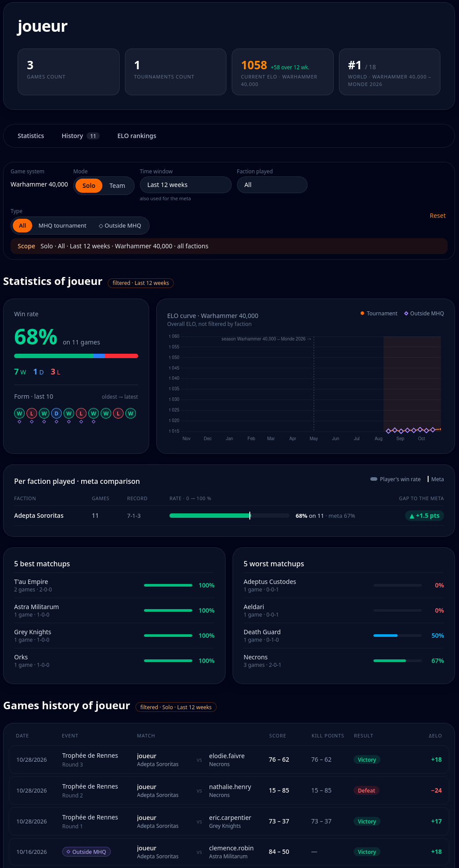Filter type by Outside MHQ
This screenshot has height=868, width=459.
click(x=120, y=225)
